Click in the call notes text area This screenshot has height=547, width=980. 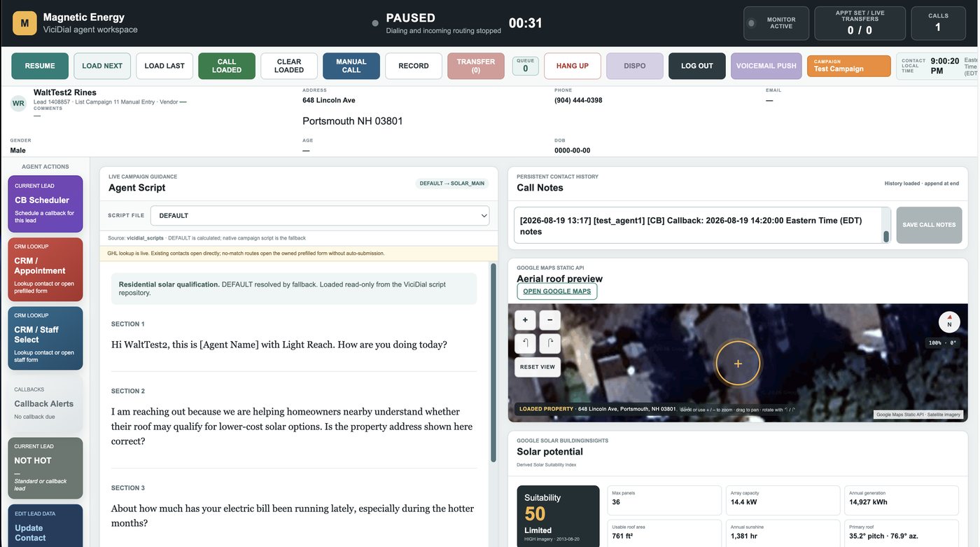point(702,226)
